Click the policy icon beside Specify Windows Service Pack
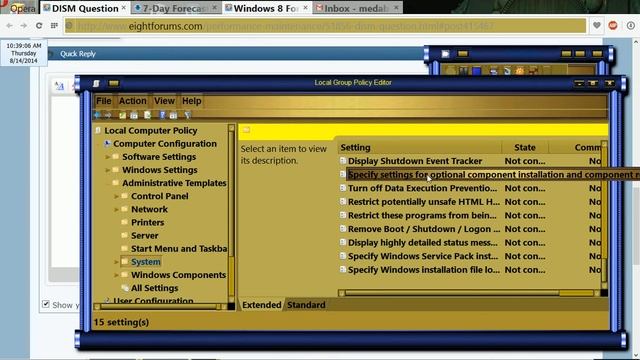Viewport: 640px width, 360px height. [x=343, y=256]
